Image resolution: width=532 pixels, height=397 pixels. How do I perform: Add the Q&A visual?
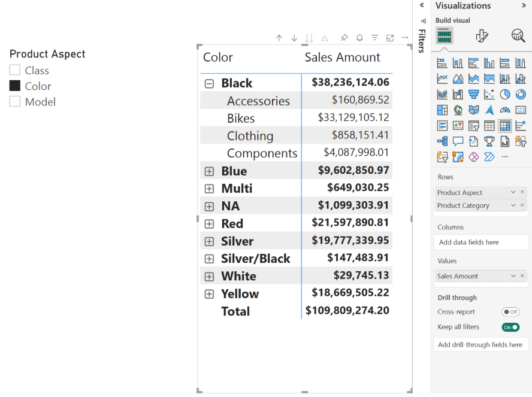(458, 141)
